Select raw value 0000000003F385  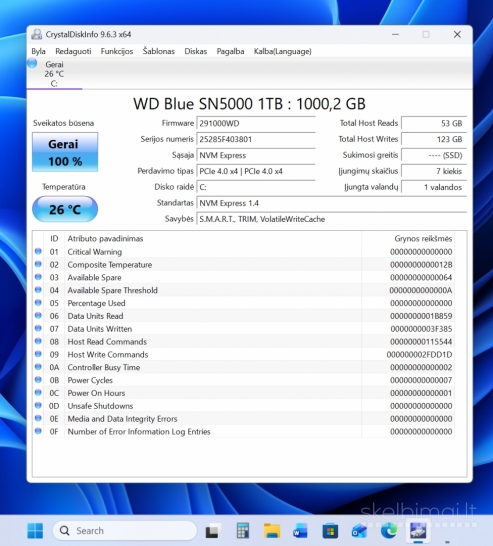tap(421, 329)
